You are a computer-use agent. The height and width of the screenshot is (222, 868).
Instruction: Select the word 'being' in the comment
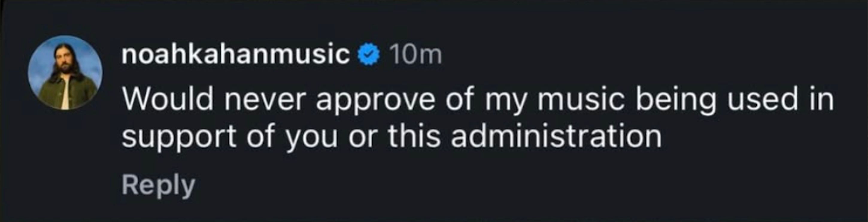pos(675,102)
